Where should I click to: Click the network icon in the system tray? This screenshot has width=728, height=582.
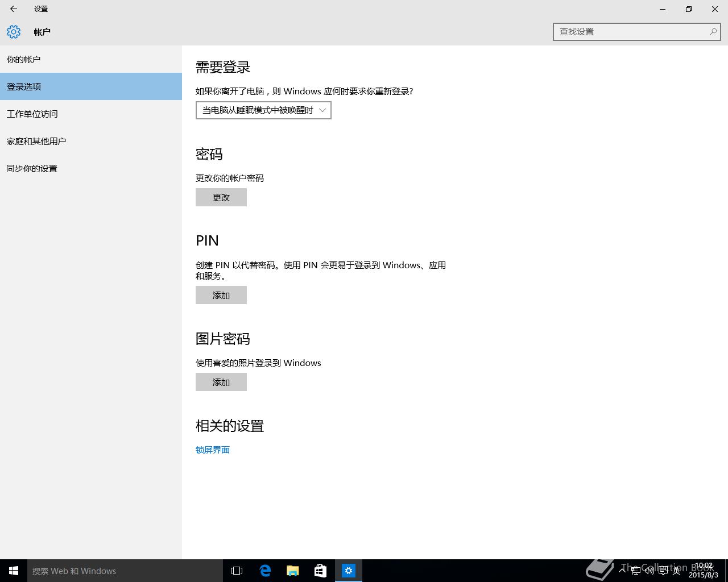tap(636, 571)
